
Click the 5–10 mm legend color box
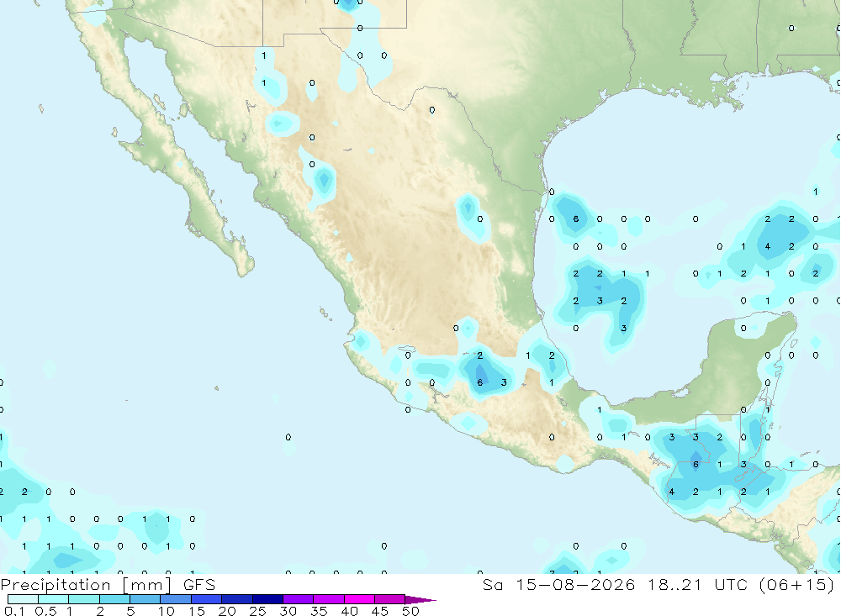click(145, 599)
